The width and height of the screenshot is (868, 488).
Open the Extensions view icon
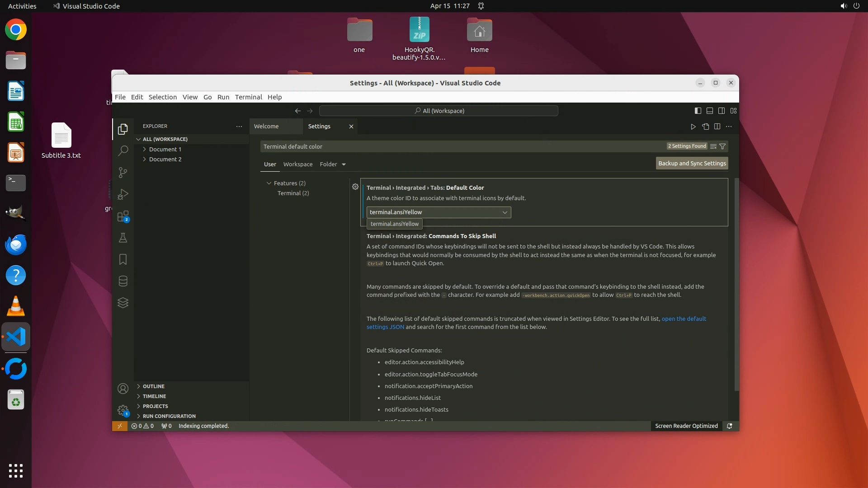tap(123, 216)
